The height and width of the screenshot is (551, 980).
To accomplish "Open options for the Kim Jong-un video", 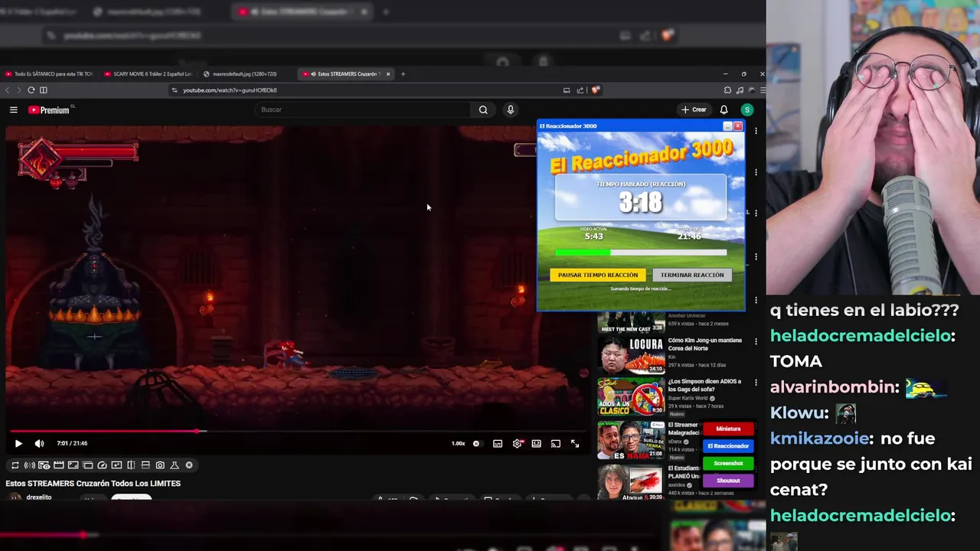I will pyautogui.click(x=756, y=341).
